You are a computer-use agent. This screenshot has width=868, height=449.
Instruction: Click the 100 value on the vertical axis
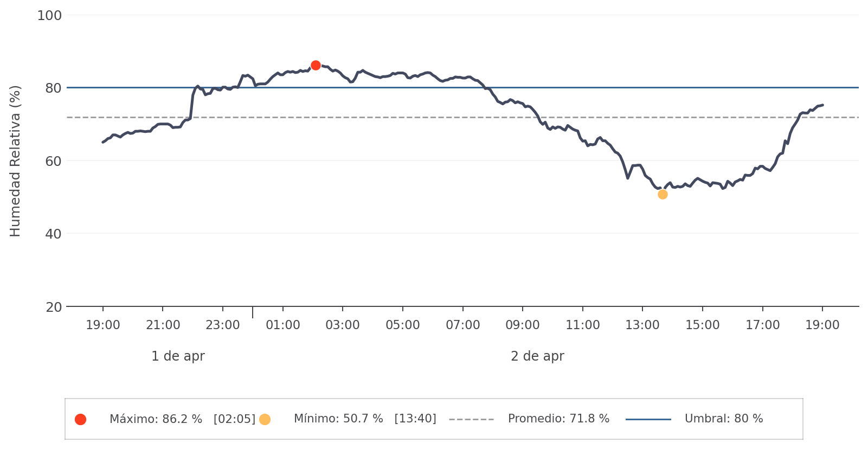[49, 16]
